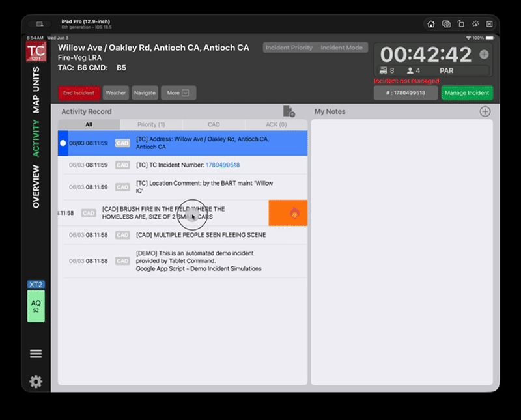521x420 pixels.
Task: Click Manage Incident button
Action: pos(467,93)
